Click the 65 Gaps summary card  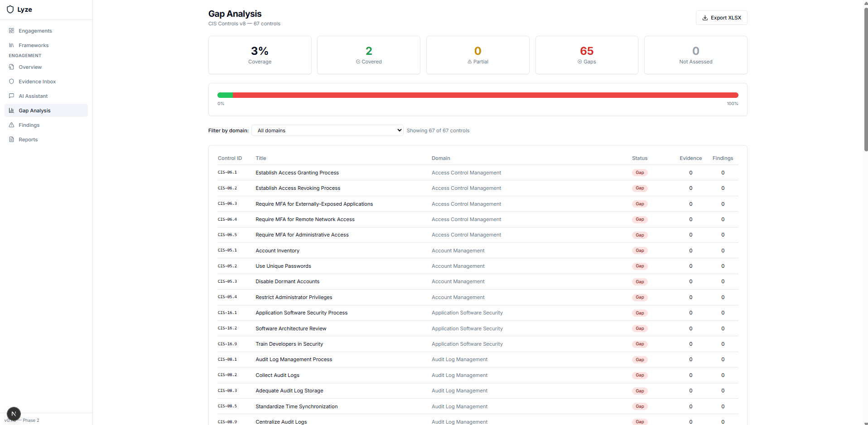[586, 55]
